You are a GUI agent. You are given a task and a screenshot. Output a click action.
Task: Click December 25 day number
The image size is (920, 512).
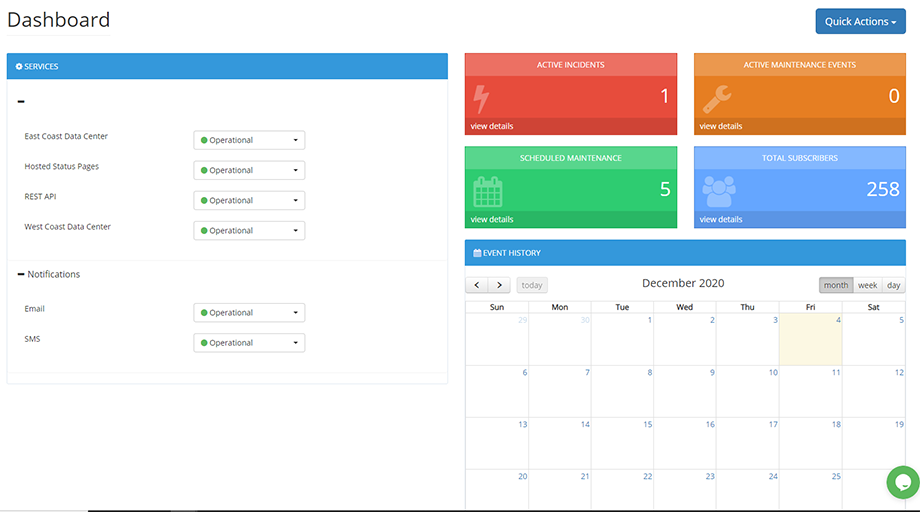pyautogui.click(x=836, y=476)
